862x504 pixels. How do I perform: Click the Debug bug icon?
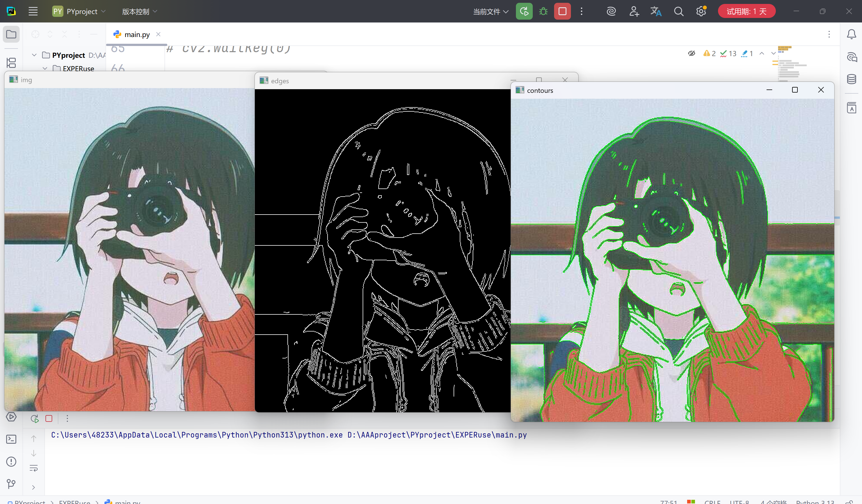[x=543, y=11]
